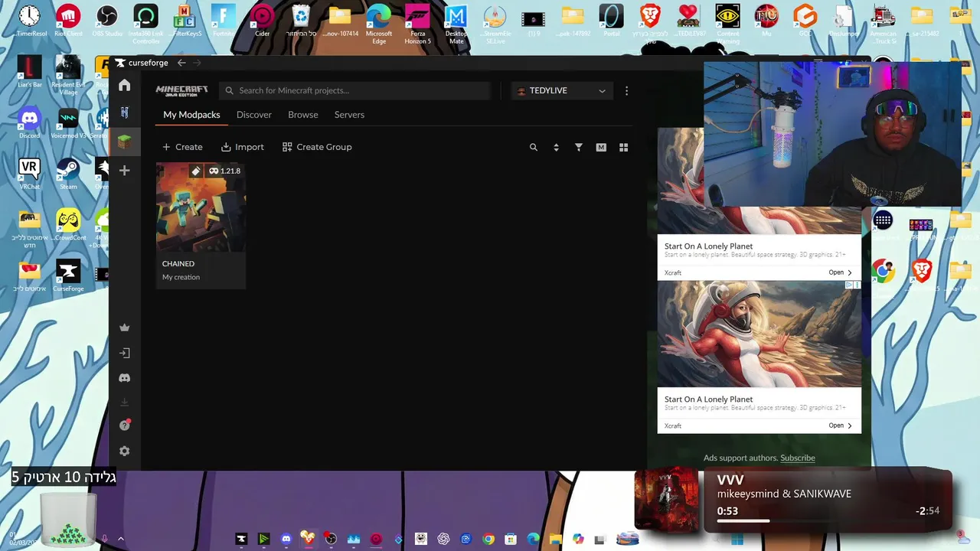Open Resident Evil Village desktop shortcut

click(68, 75)
